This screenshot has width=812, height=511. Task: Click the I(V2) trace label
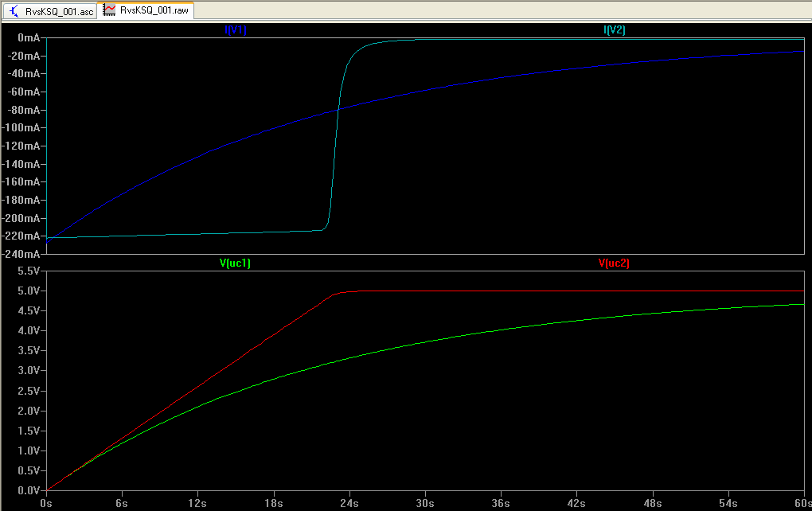(615, 30)
